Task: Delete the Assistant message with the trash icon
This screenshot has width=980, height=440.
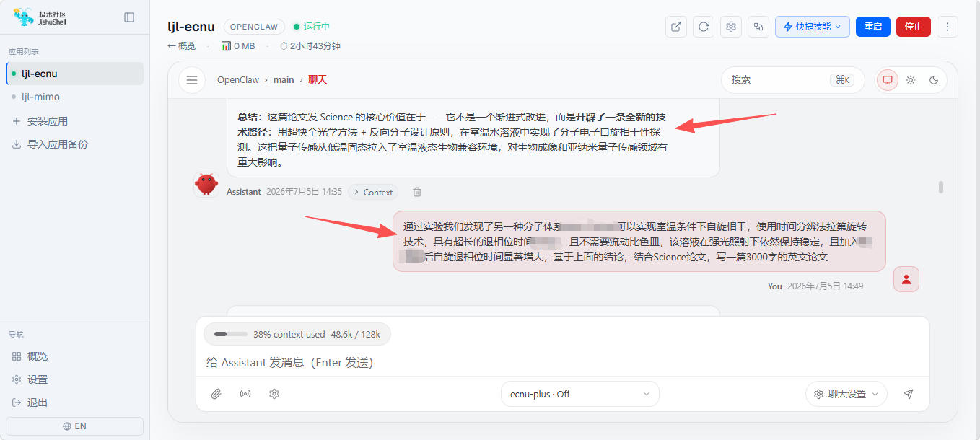Action: click(417, 192)
